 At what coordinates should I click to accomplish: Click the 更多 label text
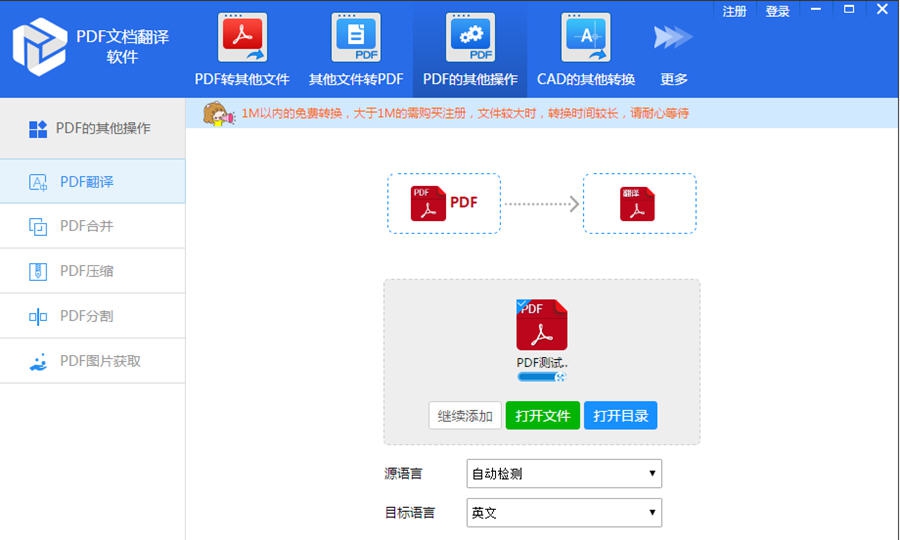click(673, 79)
